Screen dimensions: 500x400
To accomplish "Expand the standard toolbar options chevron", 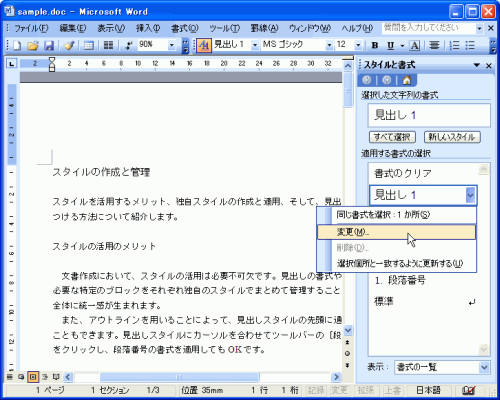I will tap(185, 46).
